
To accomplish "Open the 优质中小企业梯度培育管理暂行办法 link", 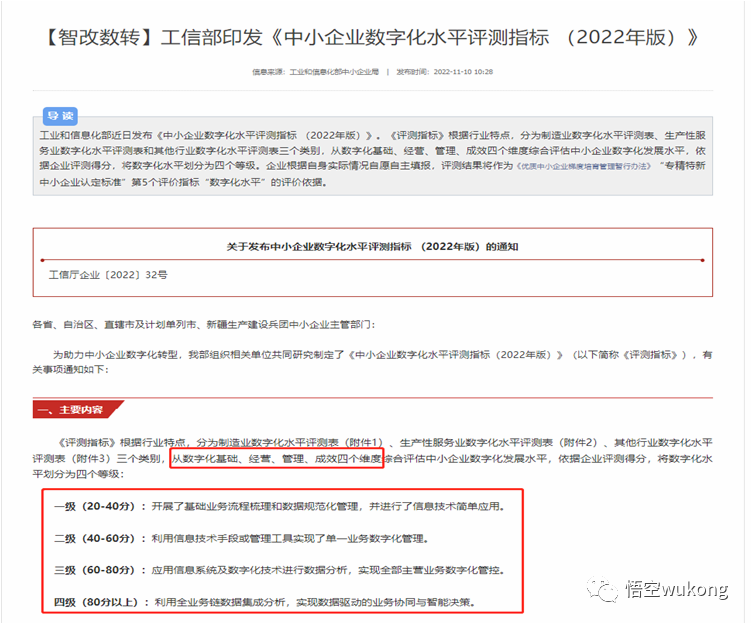I will point(584,166).
